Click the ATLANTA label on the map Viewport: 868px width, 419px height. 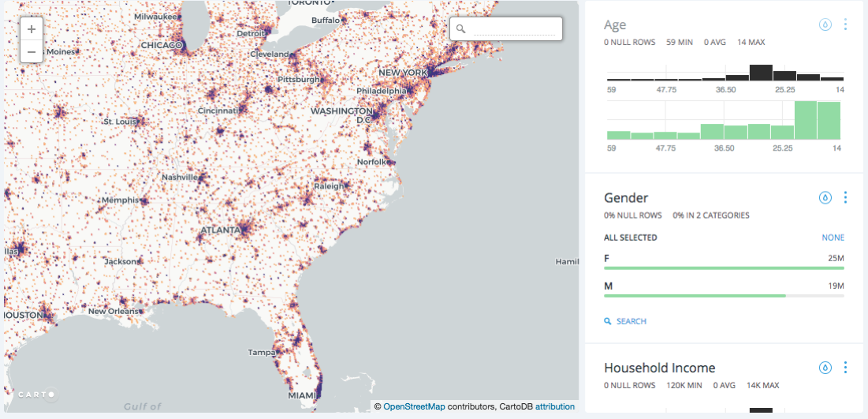220,230
